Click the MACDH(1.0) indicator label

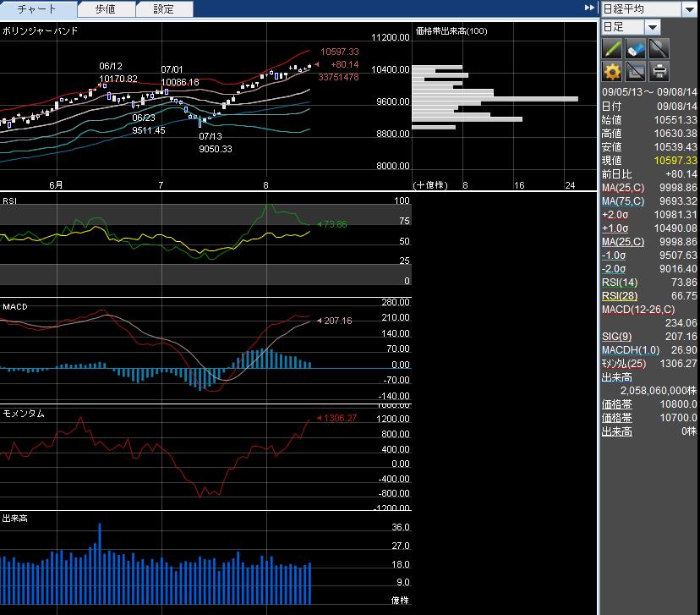point(626,350)
